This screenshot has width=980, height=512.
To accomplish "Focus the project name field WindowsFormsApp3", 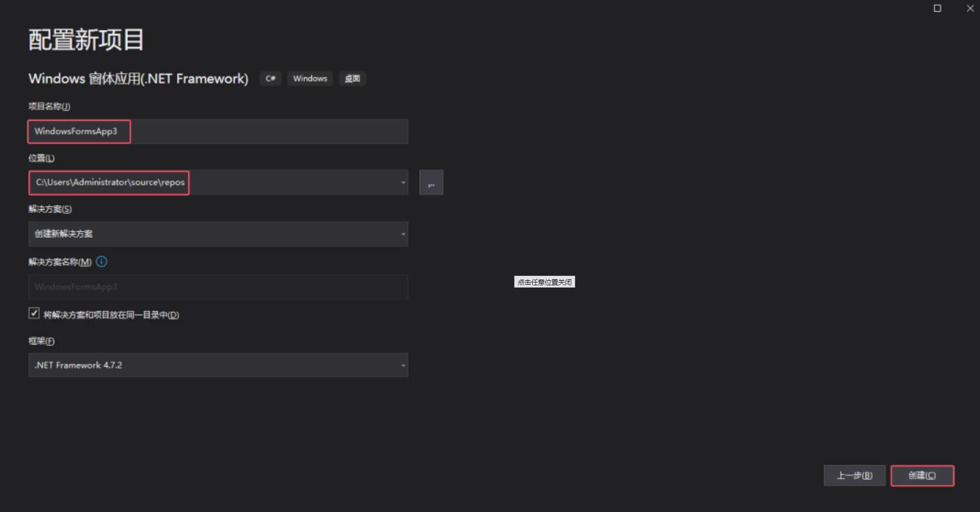I will (218, 131).
